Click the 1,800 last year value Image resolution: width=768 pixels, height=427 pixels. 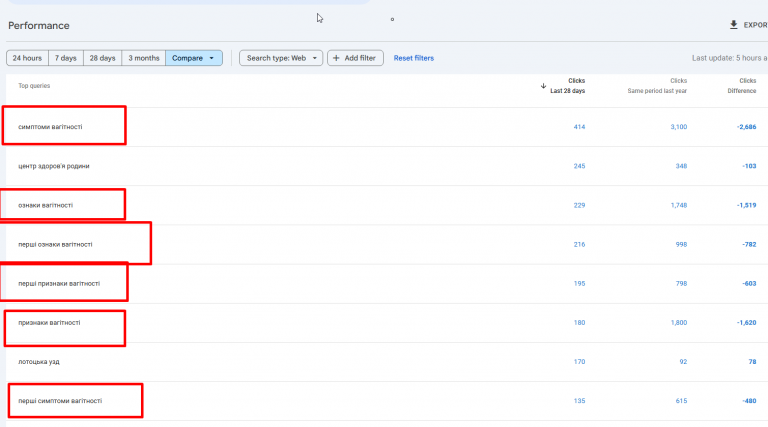(x=679, y=323)
